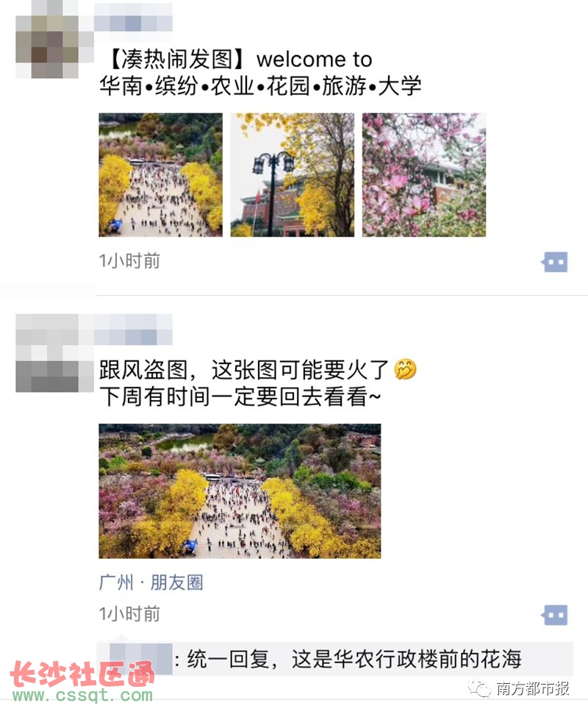Click the www.cssqt.com URL text
This screenshot has height=714, width=588.
[x=83, y=696]
